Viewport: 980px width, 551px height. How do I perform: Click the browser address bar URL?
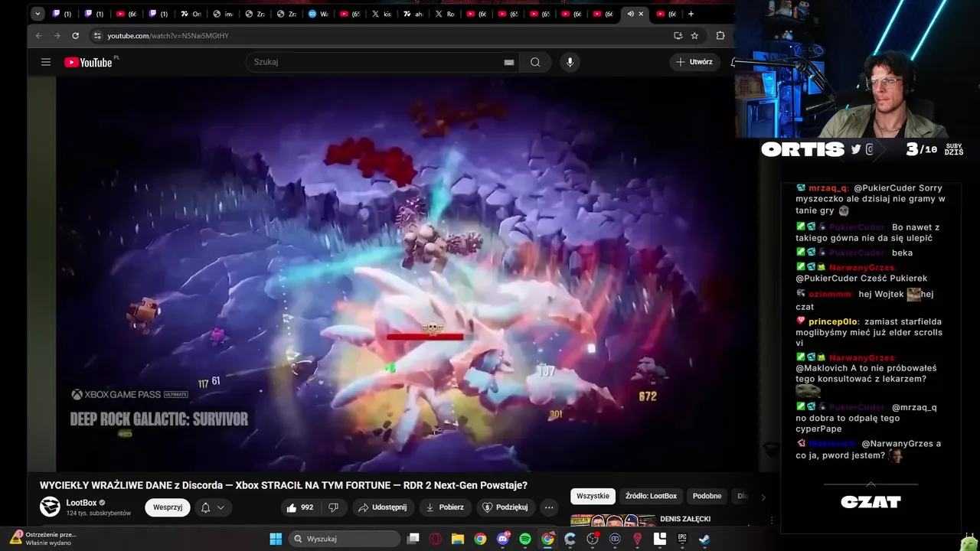click(x=168, y=36)
